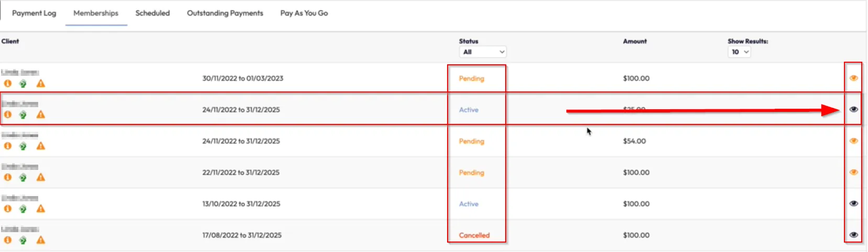Toggle eye icon on the Cancelled membership row
Image resolution: width=868 pixels, height=252 pixels.
(x=853, y=235)
